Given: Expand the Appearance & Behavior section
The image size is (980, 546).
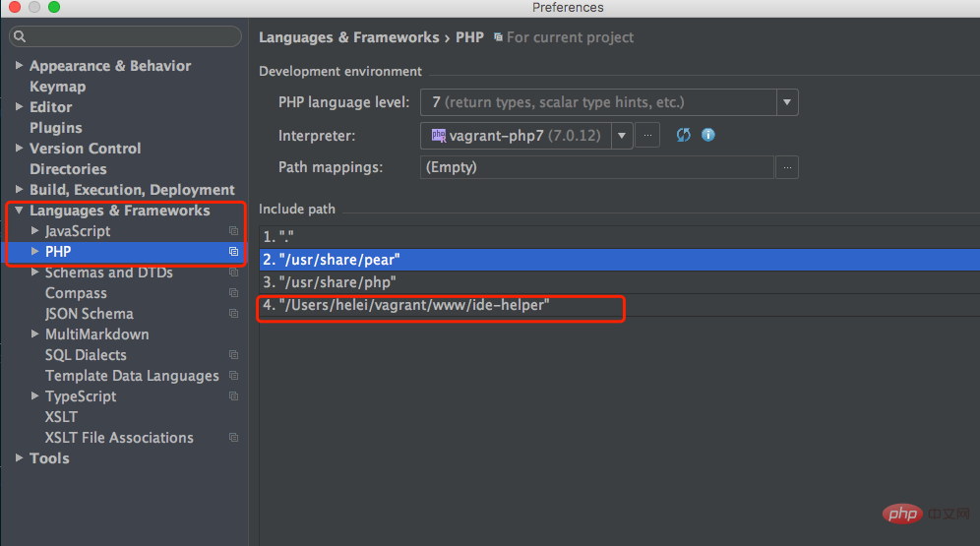Looking at the screenshot, I should (x=20, y=66).
